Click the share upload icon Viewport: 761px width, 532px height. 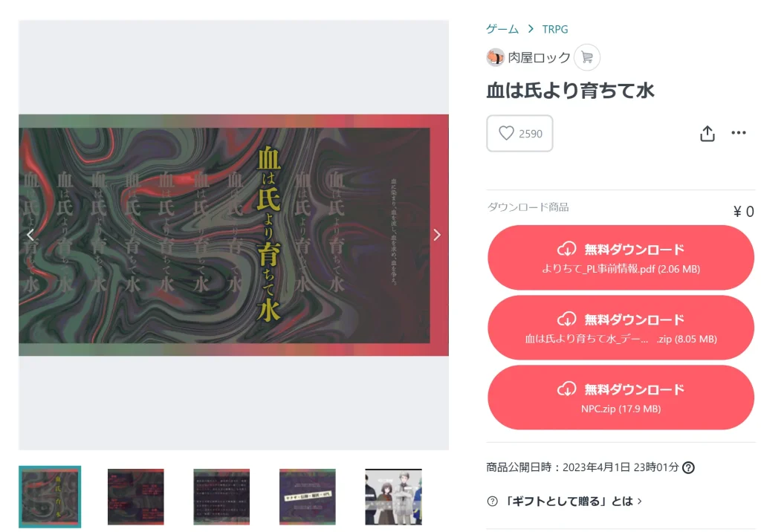click(707, 134)
